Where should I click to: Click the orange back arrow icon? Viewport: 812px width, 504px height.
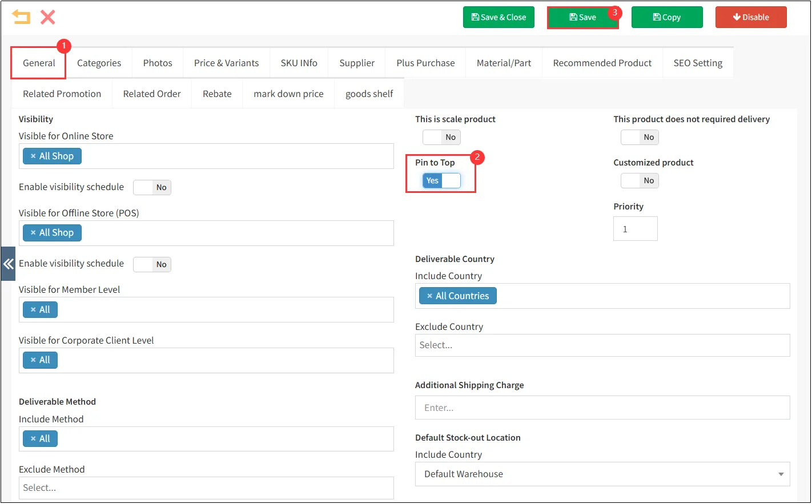coord(21,17)
